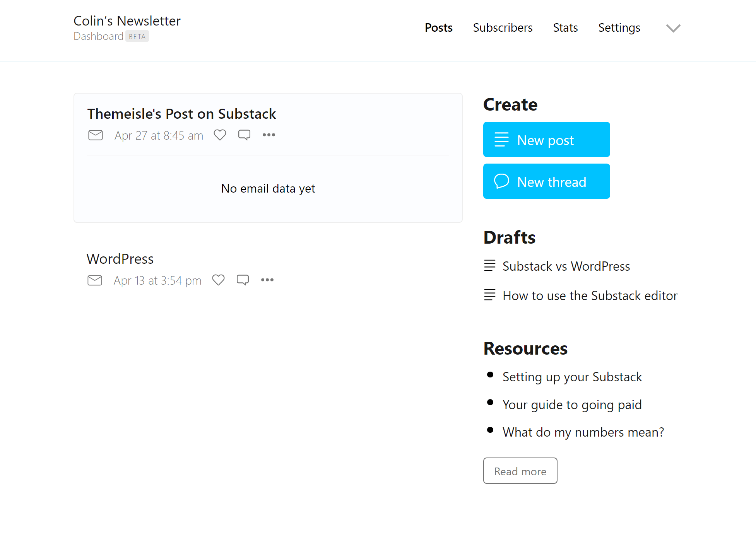Click Setting up your Substack resource link
The image size is (756, 536).
click(572, 377)
